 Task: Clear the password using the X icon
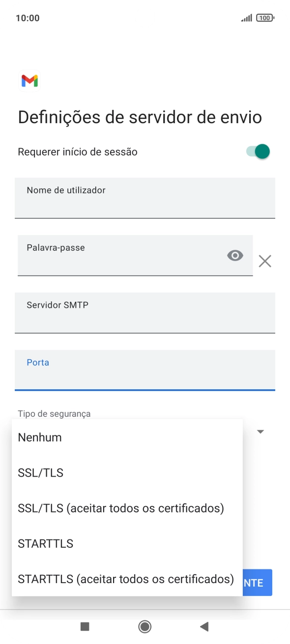point(265,261)
